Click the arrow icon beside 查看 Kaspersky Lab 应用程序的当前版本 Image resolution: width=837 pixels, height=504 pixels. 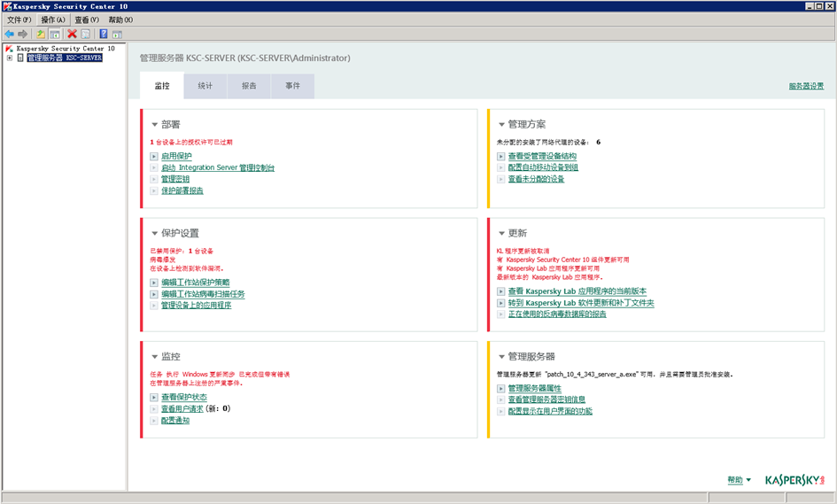500,291
